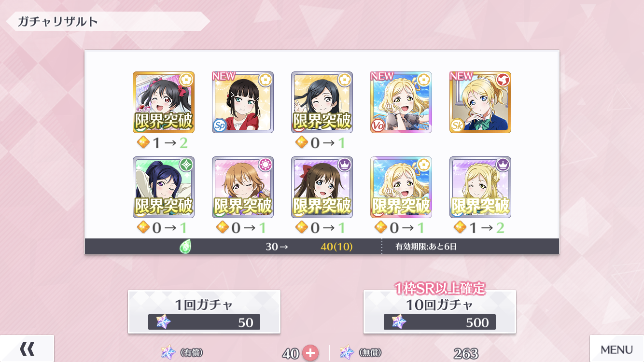
Task: Tap the Vo type badge on the blonde NEW card
Action: coord(378,125)
